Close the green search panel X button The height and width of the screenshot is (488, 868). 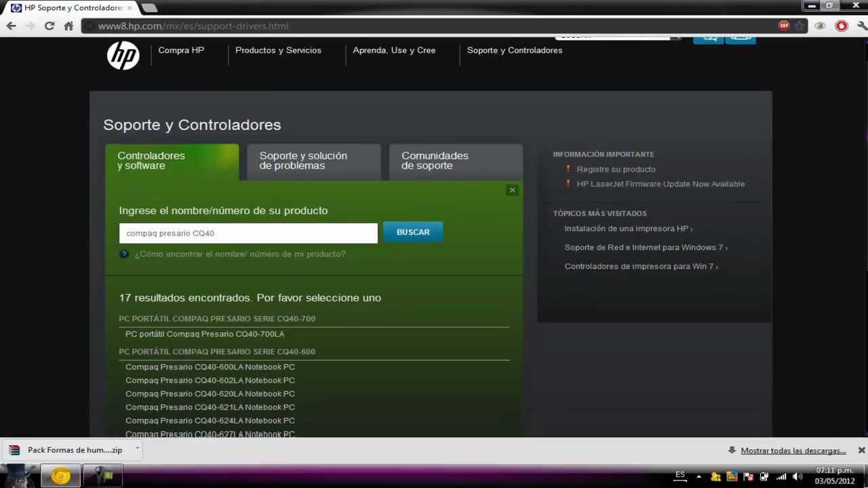coord(513,190)
